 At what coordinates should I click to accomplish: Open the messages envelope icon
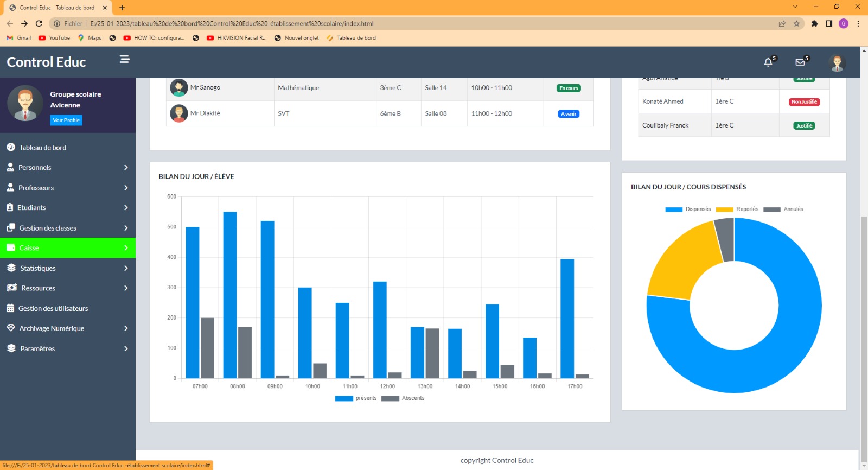800,62
